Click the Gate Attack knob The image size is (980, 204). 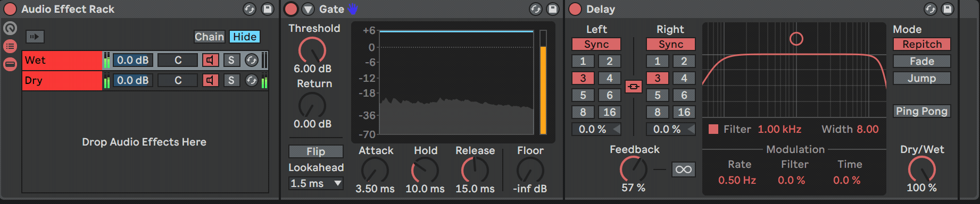pos(375,171)
